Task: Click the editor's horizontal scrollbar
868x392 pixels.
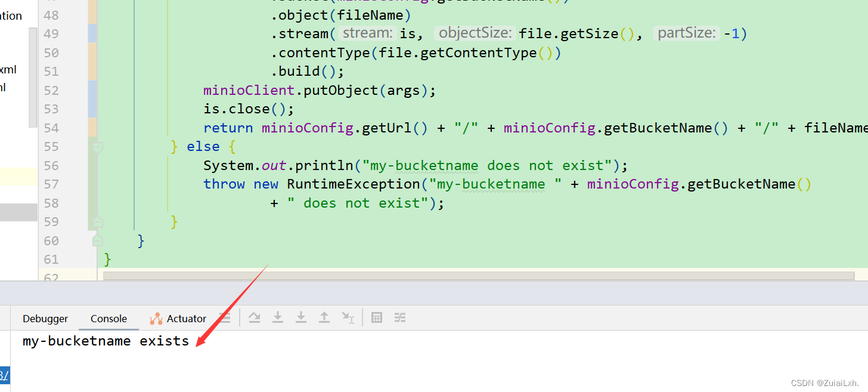Action: (477, 276)
